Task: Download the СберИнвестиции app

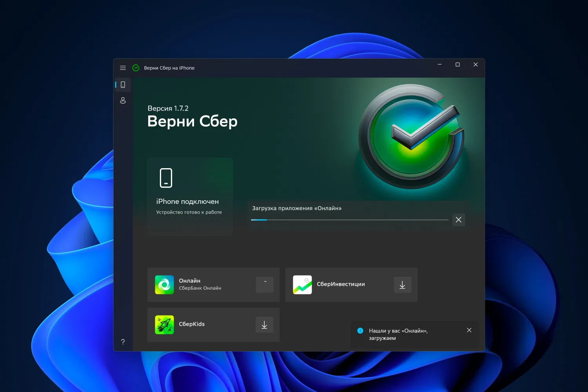Action: [x=403, y=285]
